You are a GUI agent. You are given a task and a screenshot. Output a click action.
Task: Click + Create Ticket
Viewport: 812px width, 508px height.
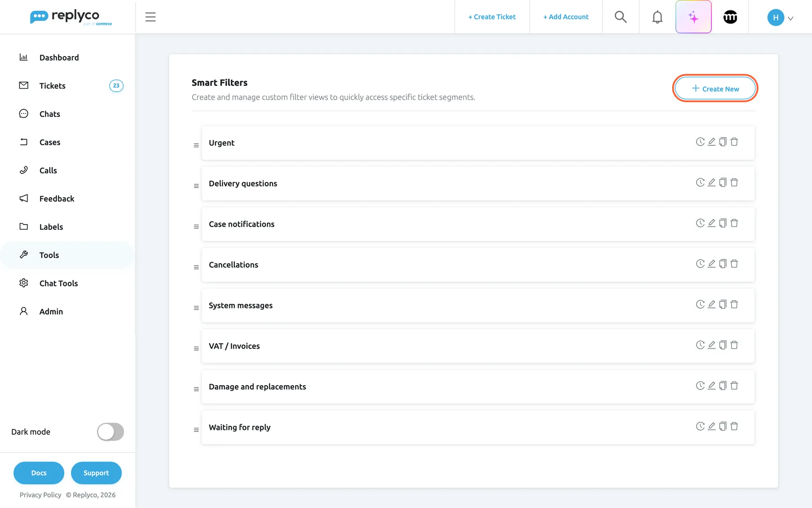(492, 17)
